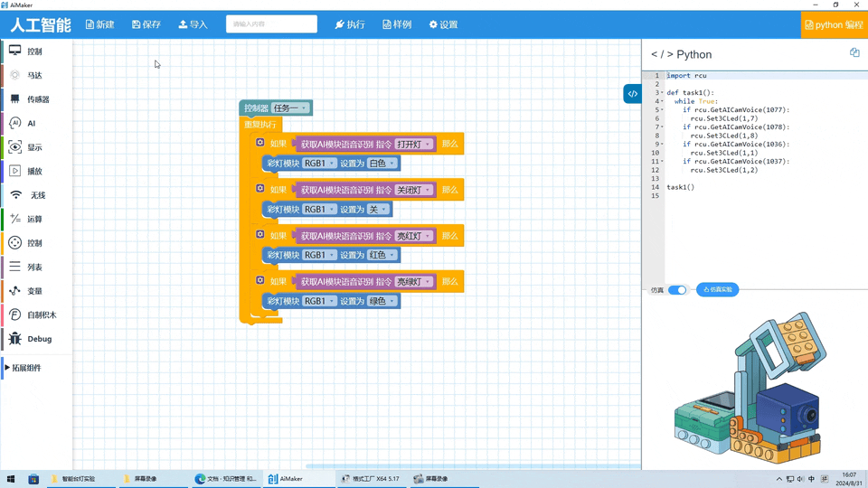Select the Debug category with bug icon

39,339
